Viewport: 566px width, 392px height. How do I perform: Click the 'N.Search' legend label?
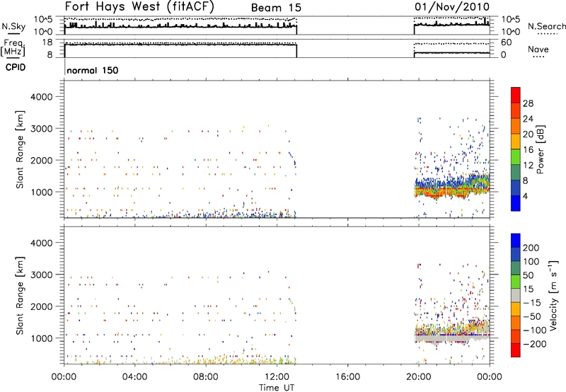point(547,26)
